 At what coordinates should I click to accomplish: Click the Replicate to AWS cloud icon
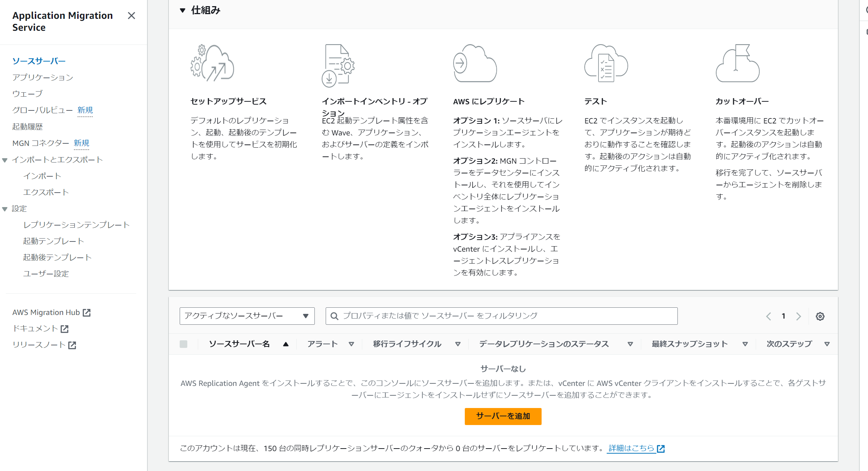475,63
